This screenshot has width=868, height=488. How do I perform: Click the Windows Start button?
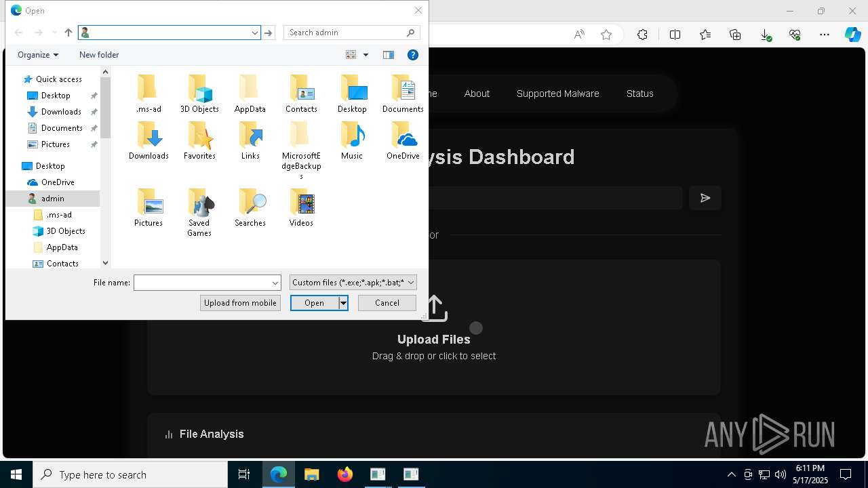click(16, 474)
